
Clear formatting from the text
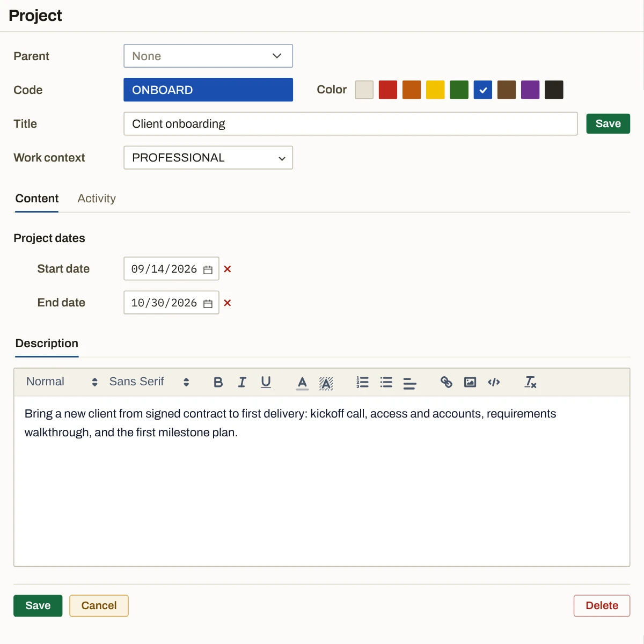[x=530, y=382]
